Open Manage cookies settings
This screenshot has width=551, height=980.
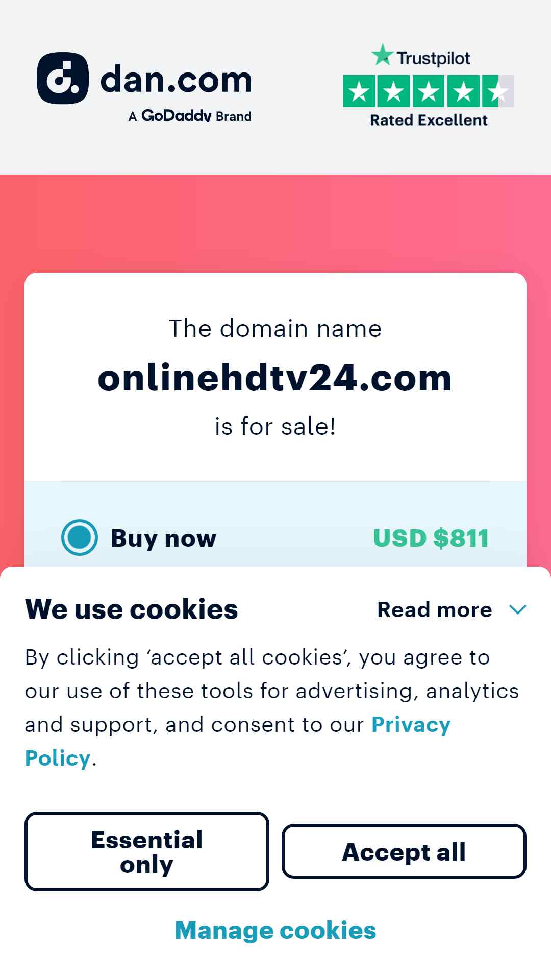tap(275, 930)
